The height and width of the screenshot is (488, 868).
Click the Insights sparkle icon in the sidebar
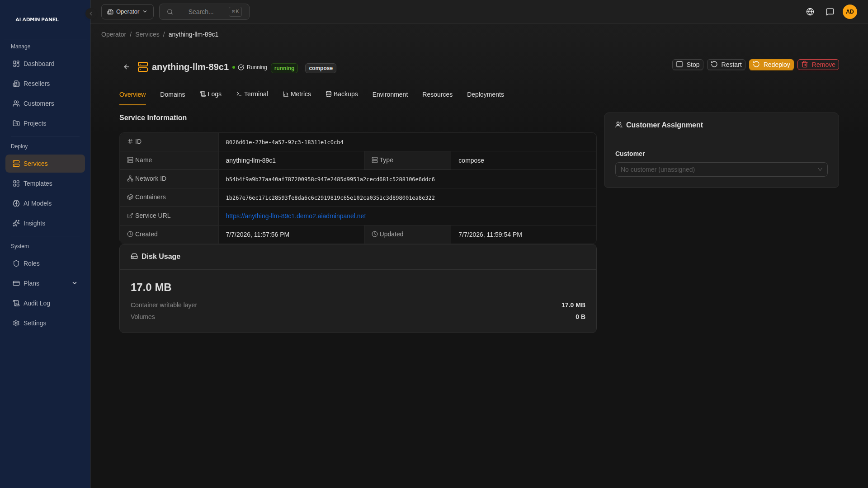[16, 223]
